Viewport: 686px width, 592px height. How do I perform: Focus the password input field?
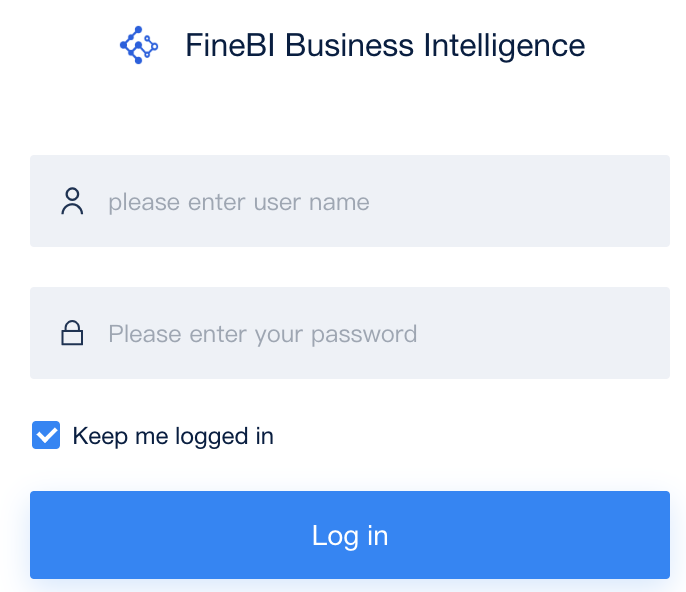350,333
